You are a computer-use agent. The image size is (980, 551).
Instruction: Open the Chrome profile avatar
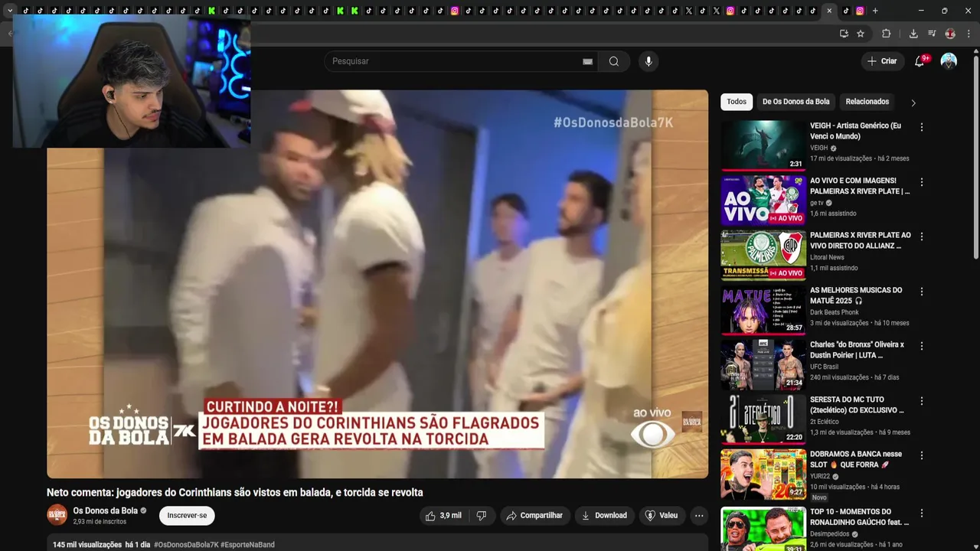950,34
